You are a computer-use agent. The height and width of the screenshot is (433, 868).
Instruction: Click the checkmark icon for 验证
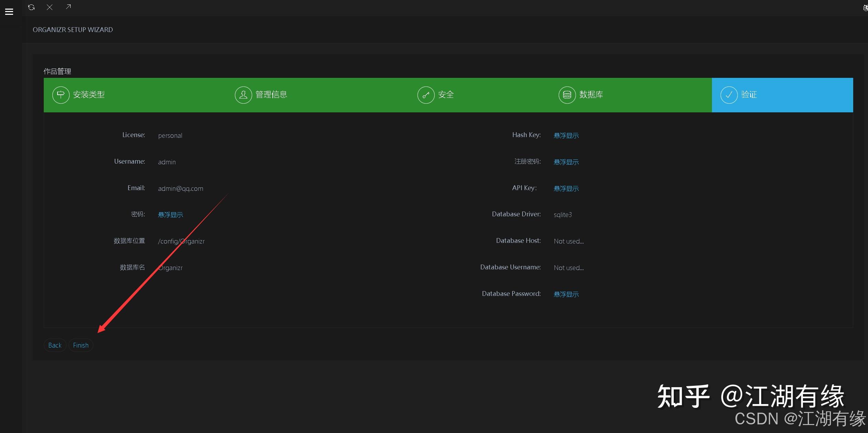click(x=729, y=95)
